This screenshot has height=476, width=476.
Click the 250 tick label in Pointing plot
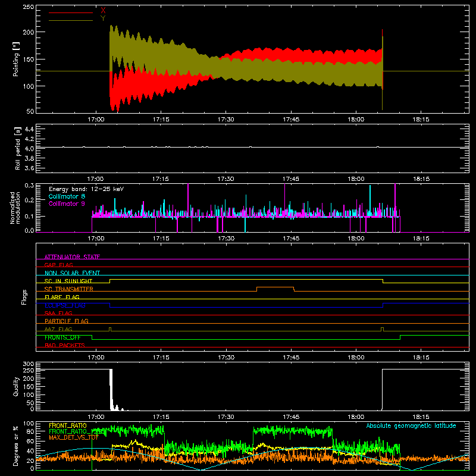28,7
